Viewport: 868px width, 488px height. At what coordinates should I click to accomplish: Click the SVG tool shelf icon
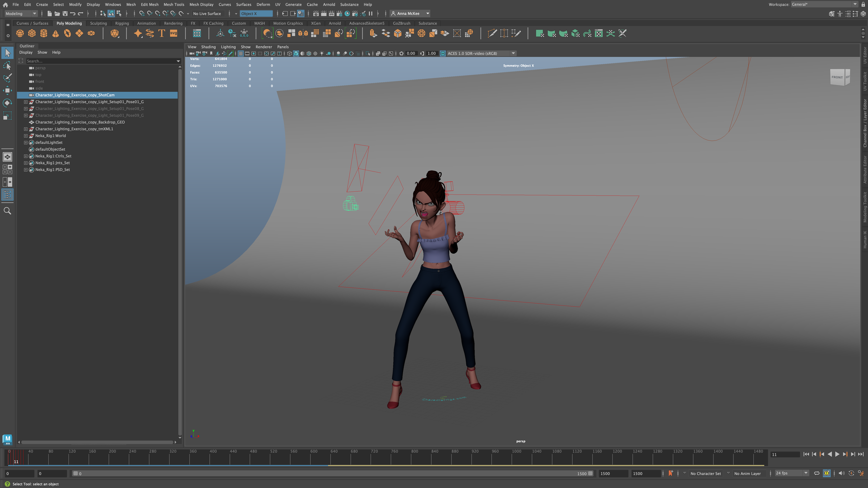[174, 33]
